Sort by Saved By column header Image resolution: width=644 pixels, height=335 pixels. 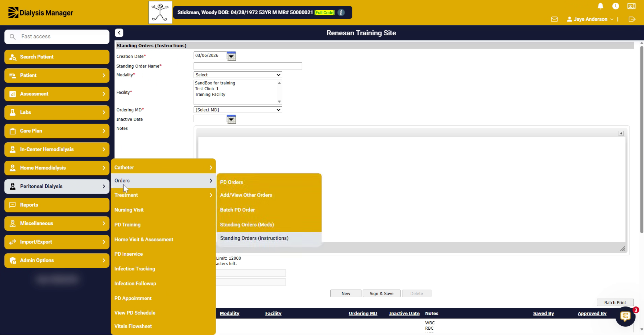[x=543, y=313]
